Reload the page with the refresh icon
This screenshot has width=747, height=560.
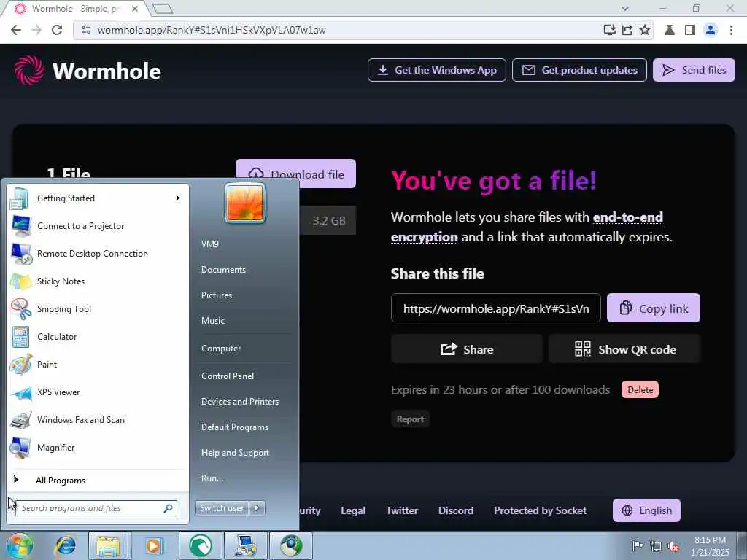(57, 30)
